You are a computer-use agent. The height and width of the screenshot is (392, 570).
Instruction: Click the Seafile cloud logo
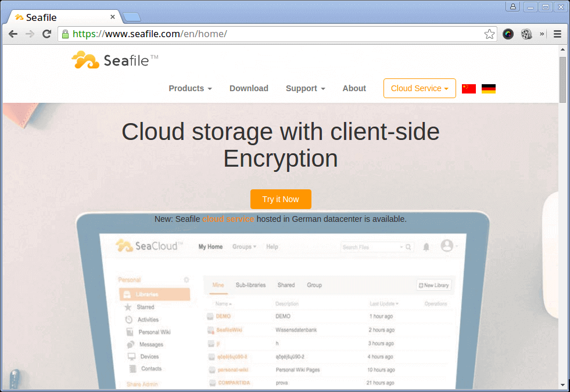pos(85,60)
